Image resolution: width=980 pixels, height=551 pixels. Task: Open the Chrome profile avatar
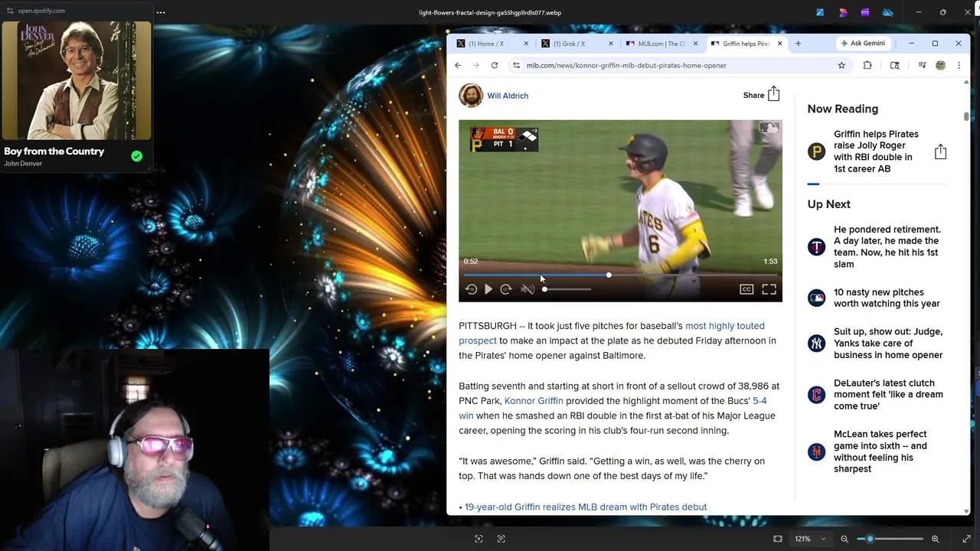[941, 66]
